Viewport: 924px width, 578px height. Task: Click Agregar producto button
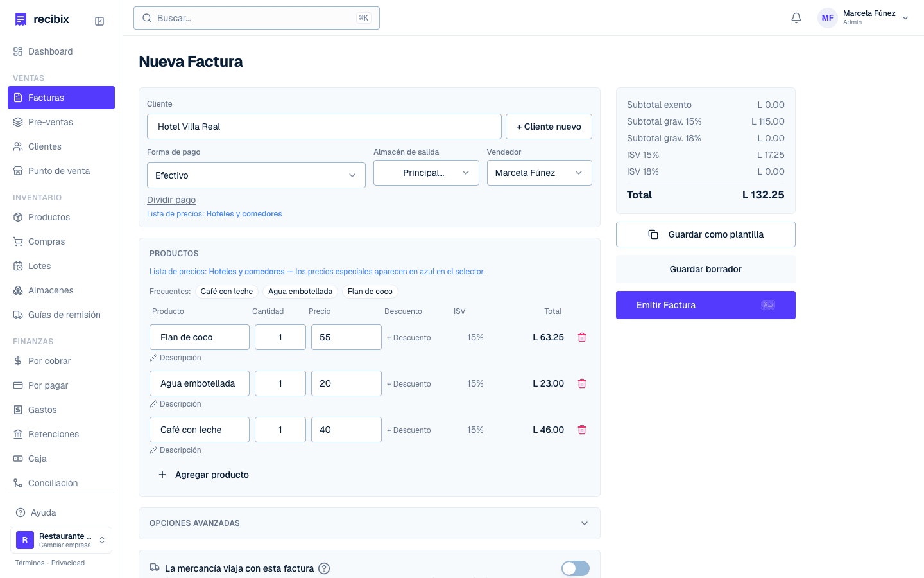point(203,475)
